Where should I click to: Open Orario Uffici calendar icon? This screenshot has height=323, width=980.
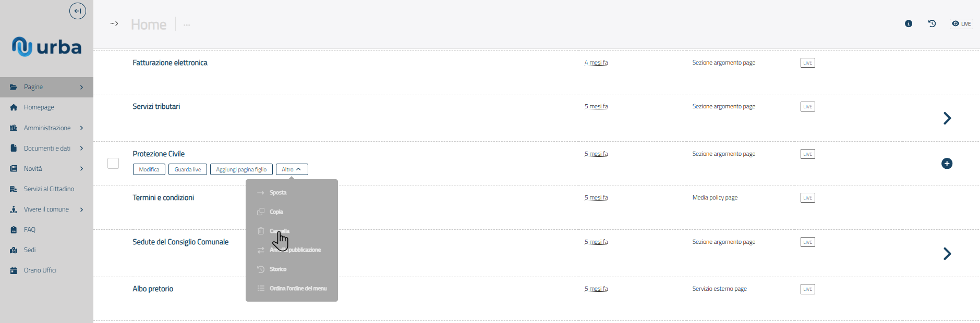(14, 270)
